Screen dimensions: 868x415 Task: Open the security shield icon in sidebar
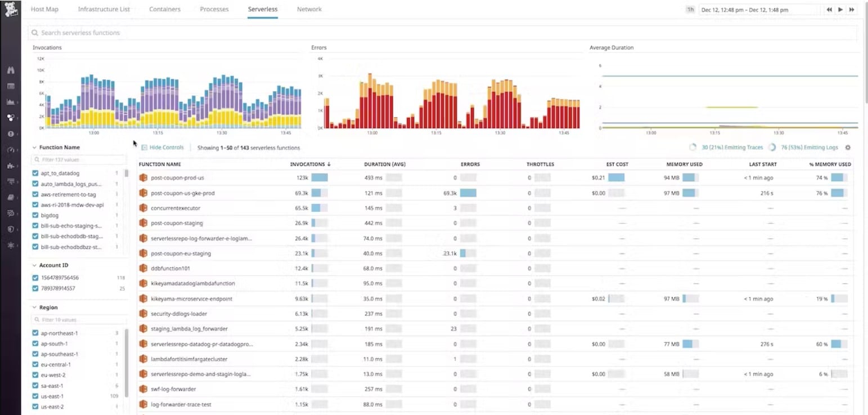pyautogui.click(x=10, y=229)
